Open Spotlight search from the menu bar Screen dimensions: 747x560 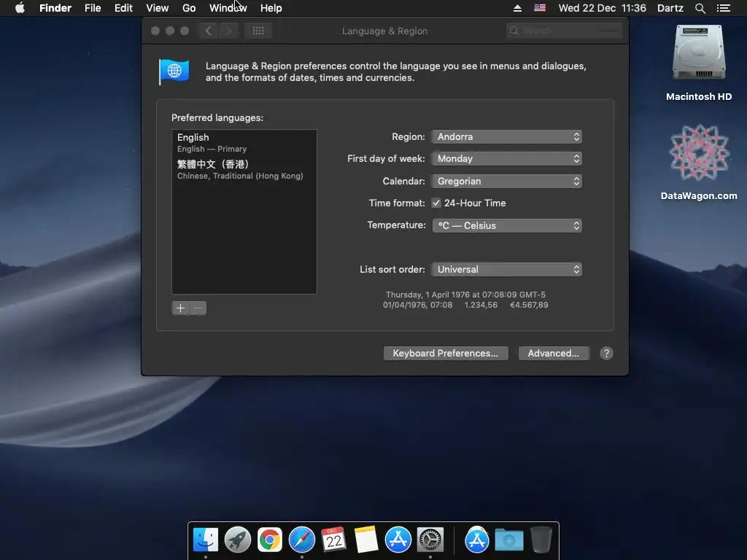[700, 8]
